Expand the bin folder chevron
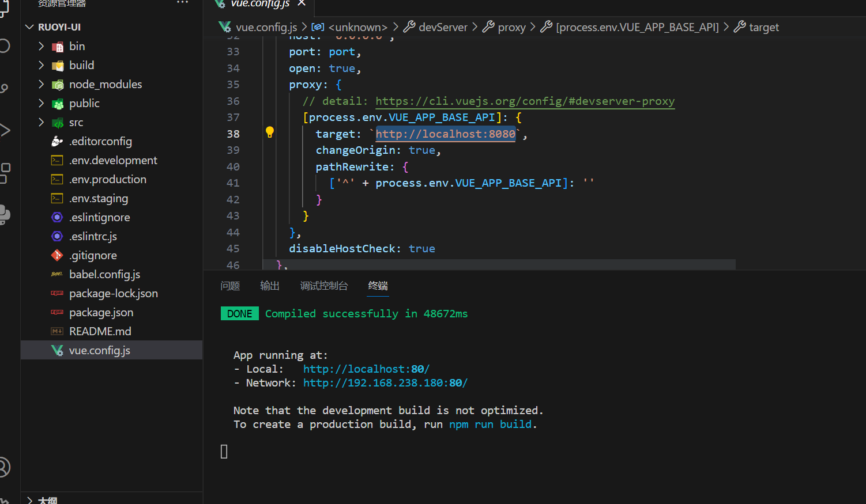 click(41, 46)
